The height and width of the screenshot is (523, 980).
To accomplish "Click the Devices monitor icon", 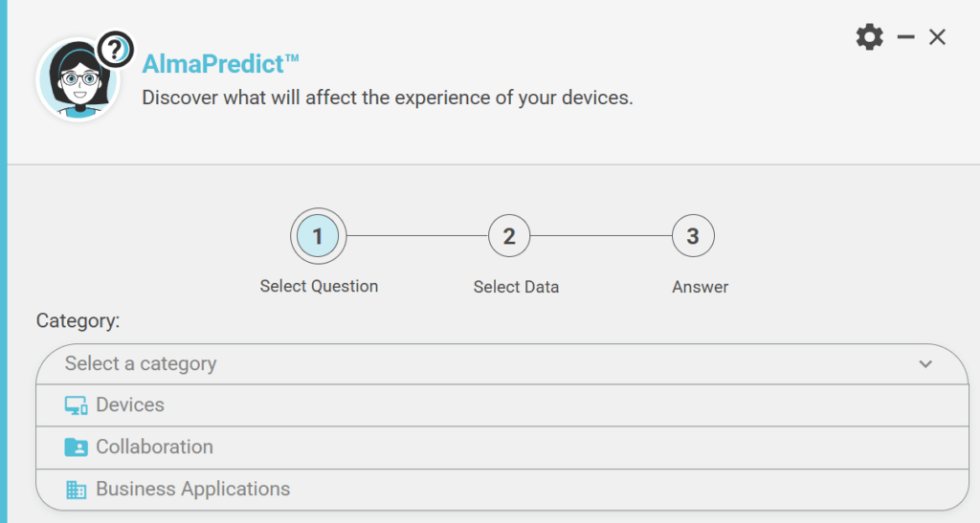I will click(76, 405).
